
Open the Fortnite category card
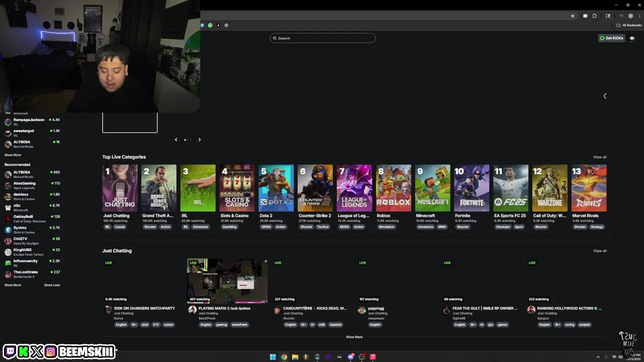[472, 188]
